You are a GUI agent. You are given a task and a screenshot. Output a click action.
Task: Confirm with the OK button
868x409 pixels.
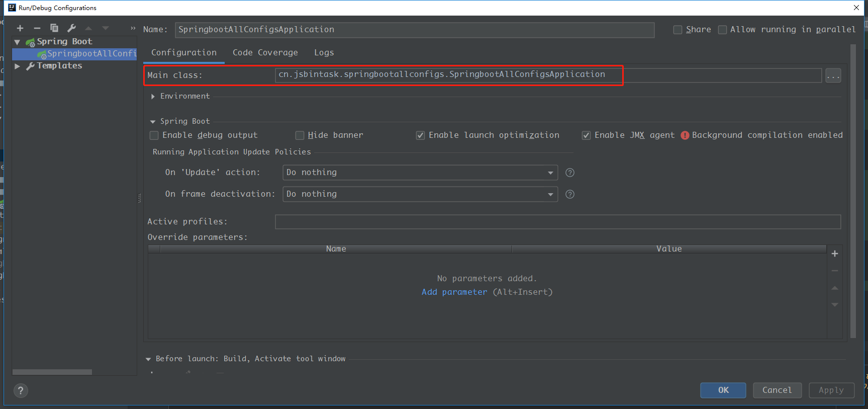723,390
